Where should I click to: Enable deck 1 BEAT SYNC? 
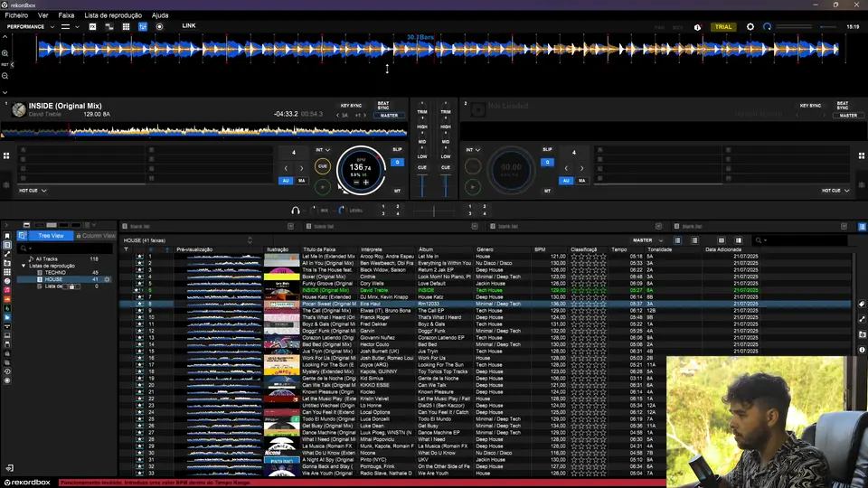(383, 105)
